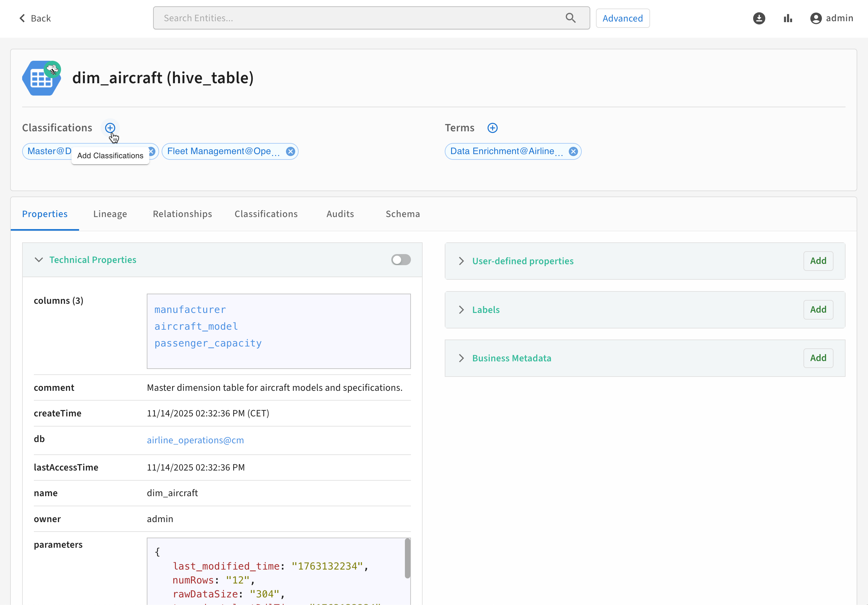Open the Schema tab

pos(403,214)
